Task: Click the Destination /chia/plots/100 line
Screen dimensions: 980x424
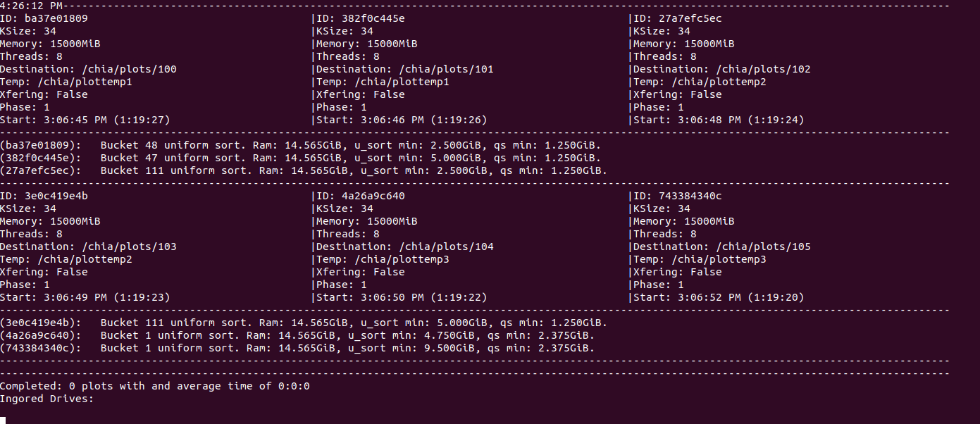Action: tap(88, 69)
